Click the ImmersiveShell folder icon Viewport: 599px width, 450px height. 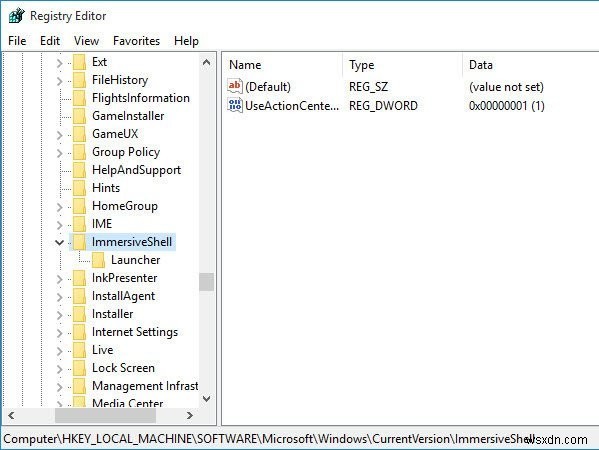click(79, 242)
